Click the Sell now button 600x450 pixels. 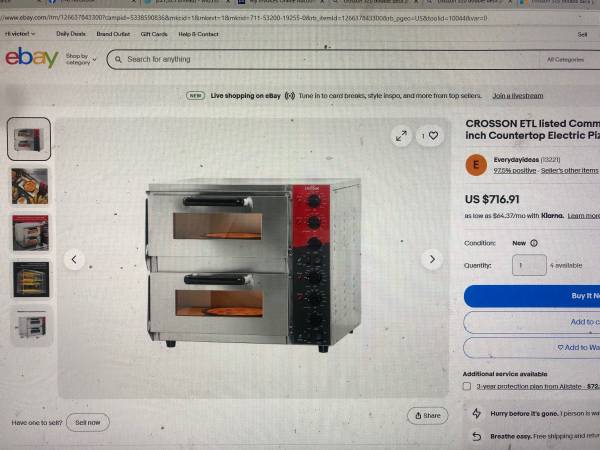tap(88, 422)
